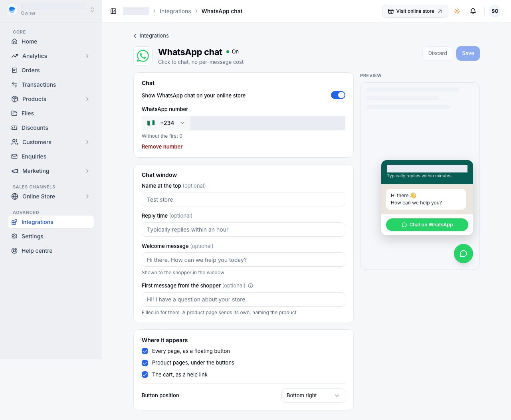Uncheck The cart, as a help link
Screen dimensions: 511x420
coord(145,374)
